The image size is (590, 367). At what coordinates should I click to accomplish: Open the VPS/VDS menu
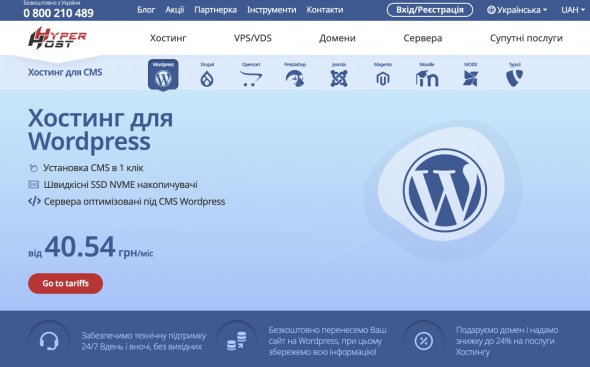253,38
